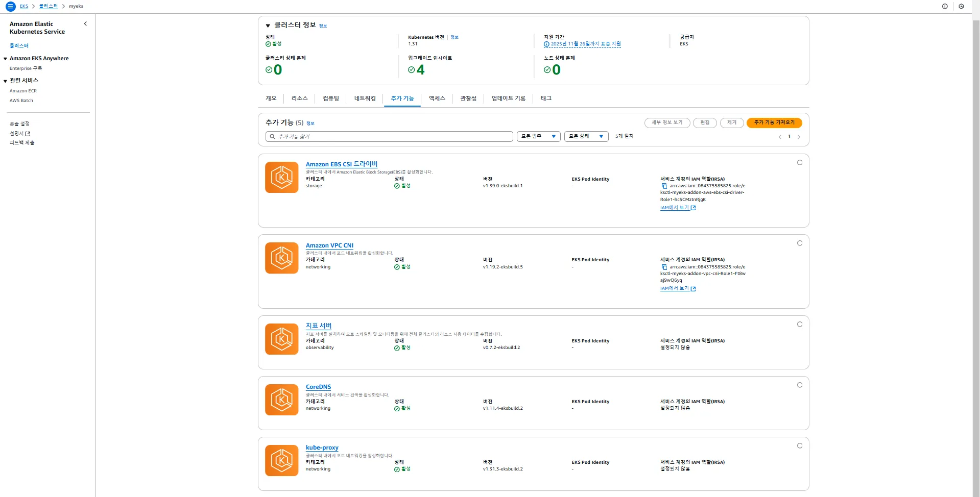Open the kube-proxy add-on link
980x497 pixels.
click(x=322, y=448)
